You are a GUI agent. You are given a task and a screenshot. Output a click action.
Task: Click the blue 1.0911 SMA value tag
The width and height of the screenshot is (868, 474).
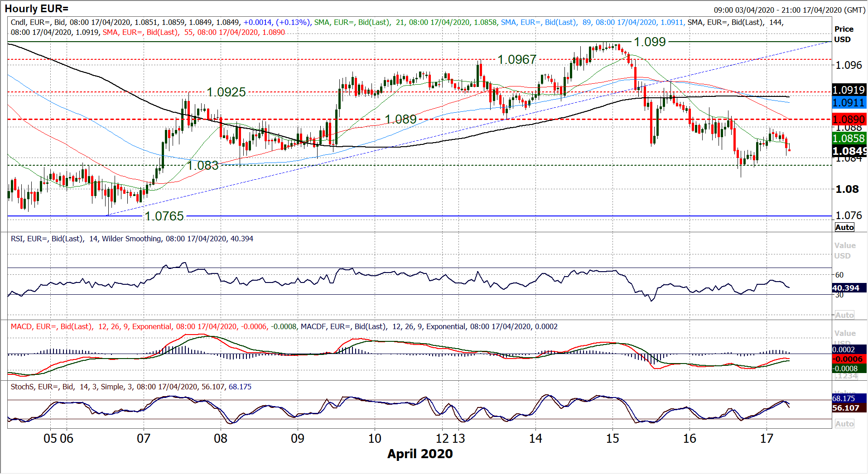point(849,103)
